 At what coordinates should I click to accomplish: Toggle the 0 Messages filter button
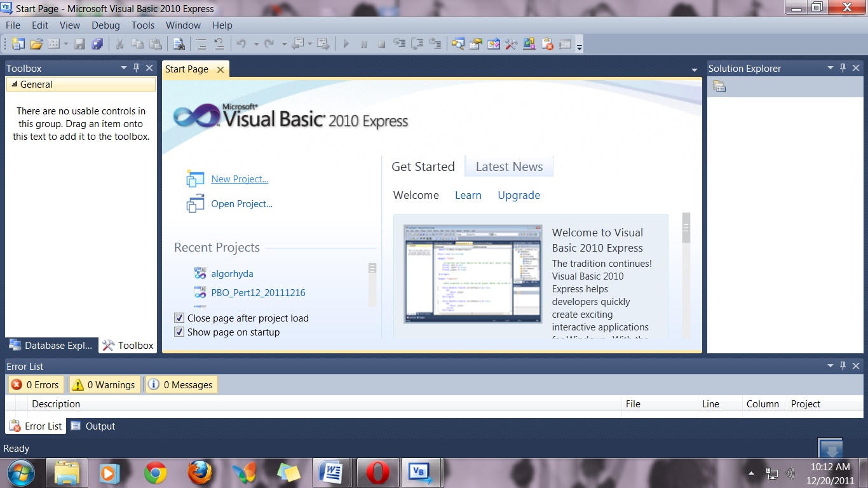[x=181, y=384]
